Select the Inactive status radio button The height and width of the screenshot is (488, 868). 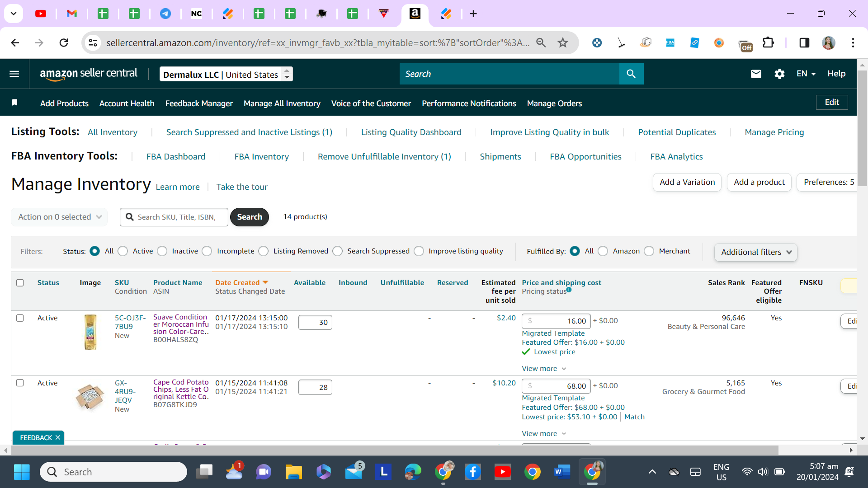click(162, 251)
